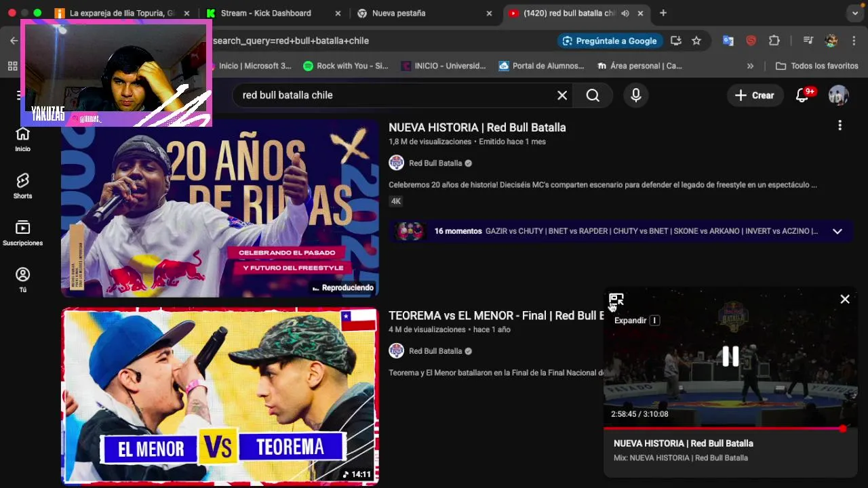Screen dimensions: 868x488
Task: Open the YouTube Inicio sidebar icon
Action: click(23, 140)
